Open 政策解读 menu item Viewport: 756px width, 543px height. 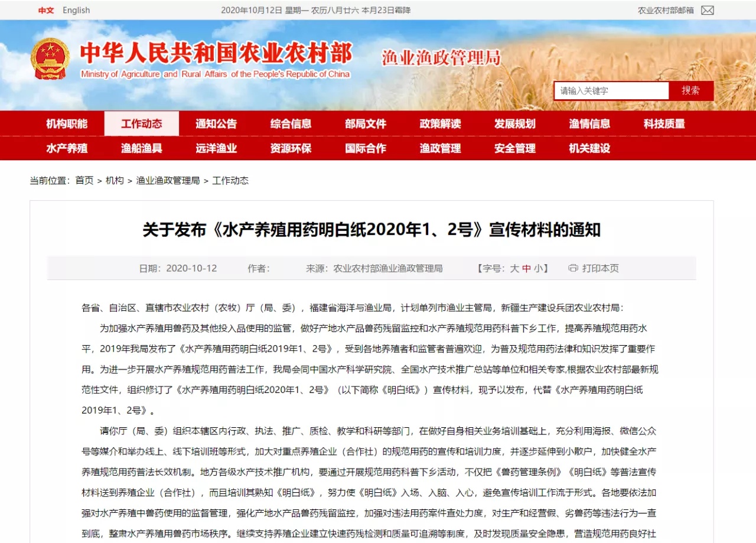(441, 123)
